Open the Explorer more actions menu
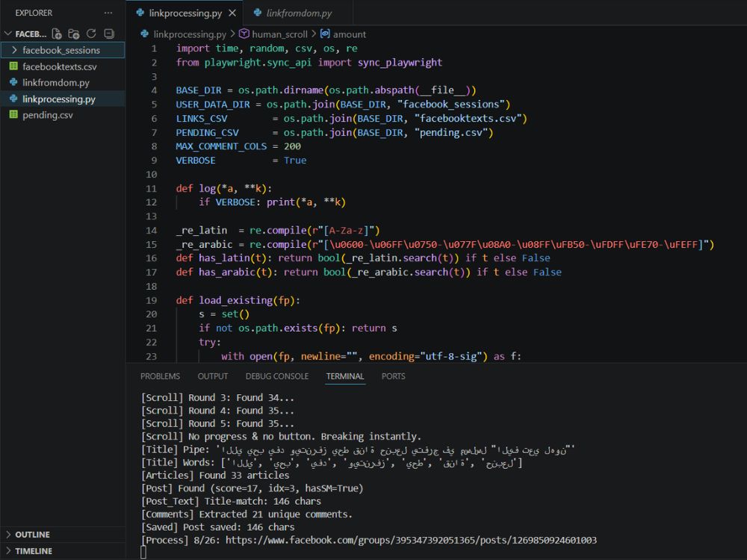The height and width of the screenshot is (560, 747). (108, 13)
